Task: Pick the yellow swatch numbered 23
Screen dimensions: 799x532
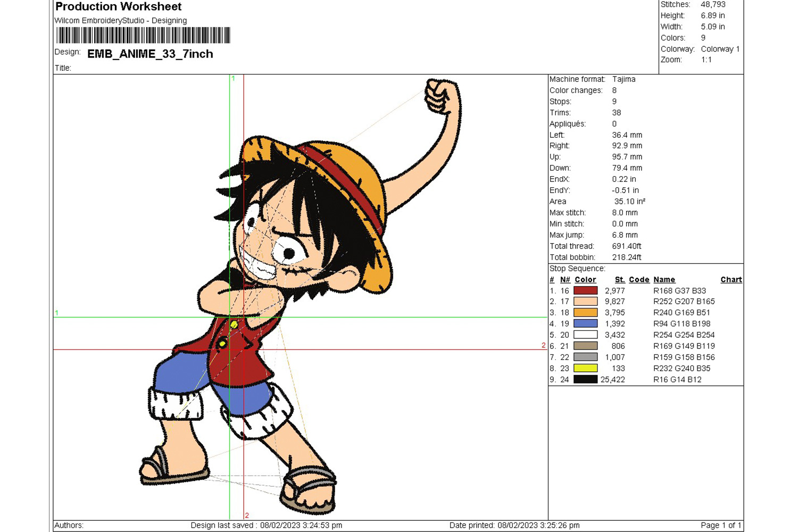Action: (x=585, y=368)
